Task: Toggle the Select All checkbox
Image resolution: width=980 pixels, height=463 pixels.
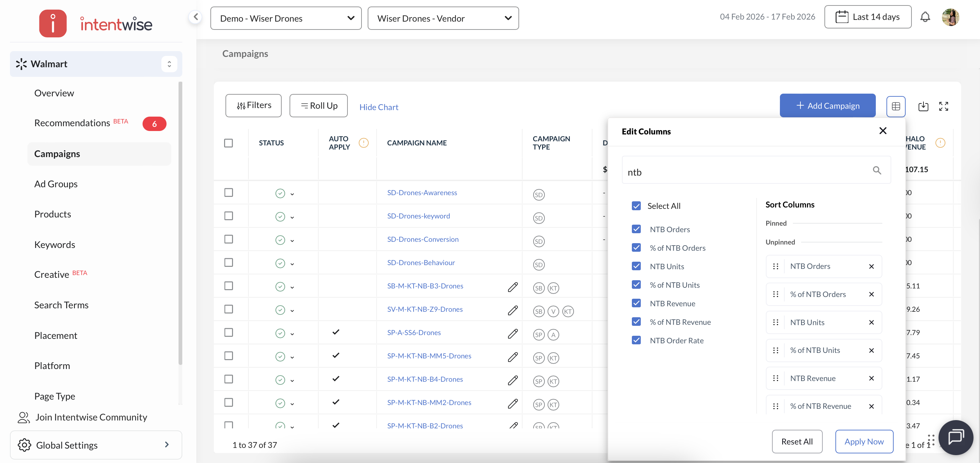Action: click(636, 206)
